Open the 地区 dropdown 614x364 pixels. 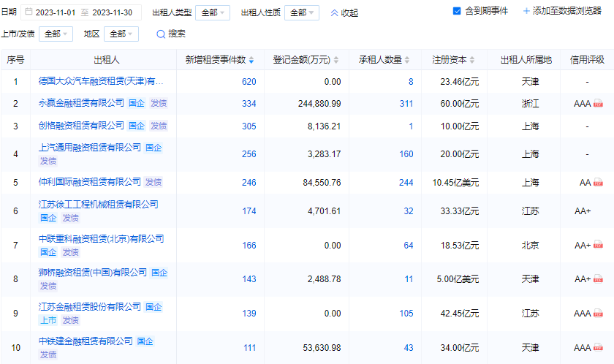[x=121, y=34]
